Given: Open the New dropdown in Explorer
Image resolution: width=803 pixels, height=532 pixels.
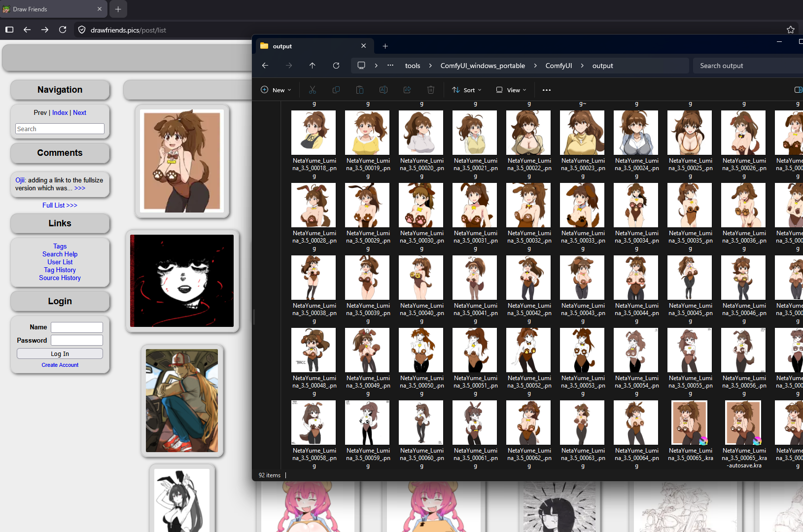Looking at the screenshot, I should click(x=276, y=90).
